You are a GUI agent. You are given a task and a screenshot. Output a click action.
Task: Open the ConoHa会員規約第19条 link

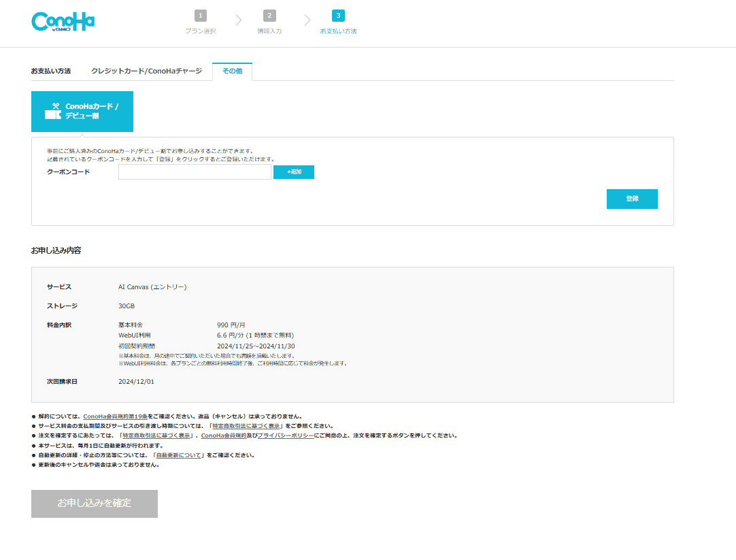(x=116, y=416)
